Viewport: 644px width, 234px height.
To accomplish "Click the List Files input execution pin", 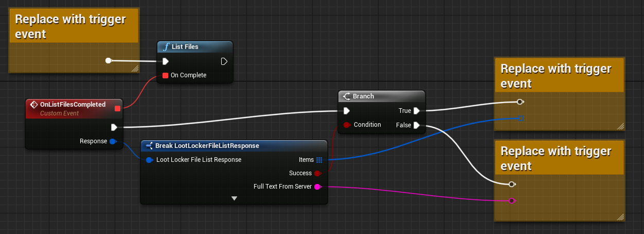I will (x=165, y=61).
